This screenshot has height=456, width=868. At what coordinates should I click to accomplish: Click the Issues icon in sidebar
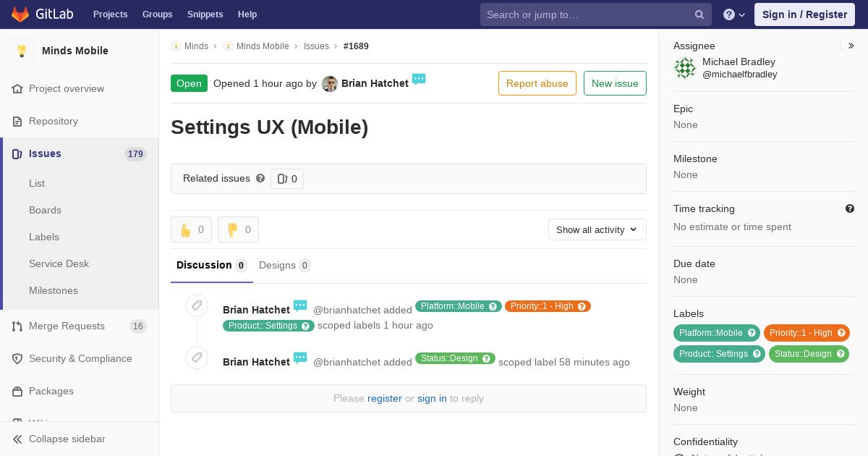17,153
